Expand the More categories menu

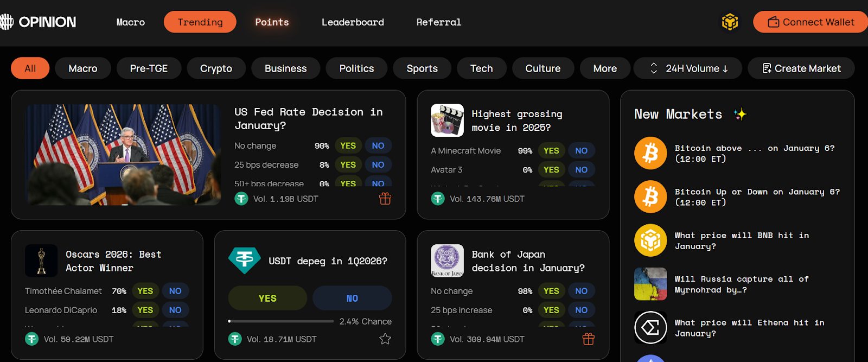pyautogui.click(x=605, y=68)
